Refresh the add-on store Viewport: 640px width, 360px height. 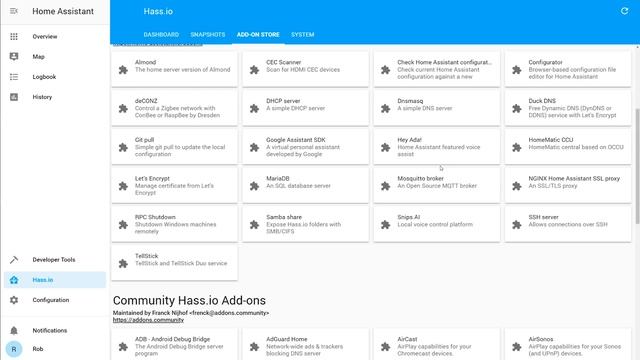point(624,11)
